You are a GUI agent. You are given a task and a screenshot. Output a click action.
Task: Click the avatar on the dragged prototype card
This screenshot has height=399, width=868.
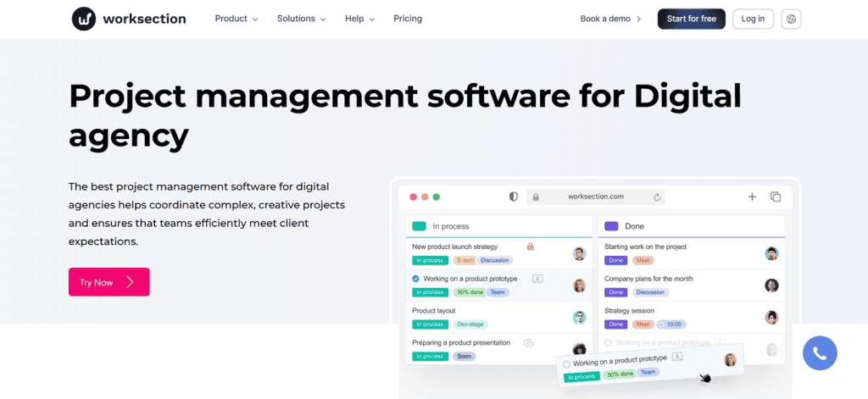pyautogui.click(x=730, y=360)
